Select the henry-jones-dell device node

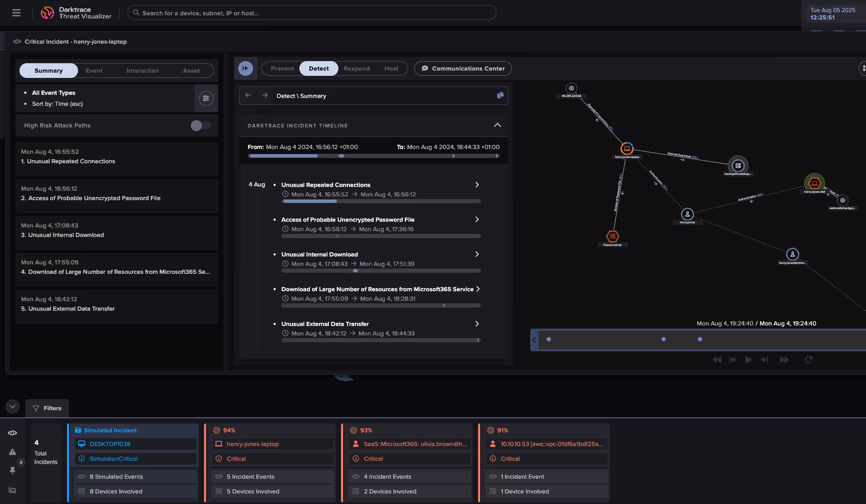tap(814, 183)
